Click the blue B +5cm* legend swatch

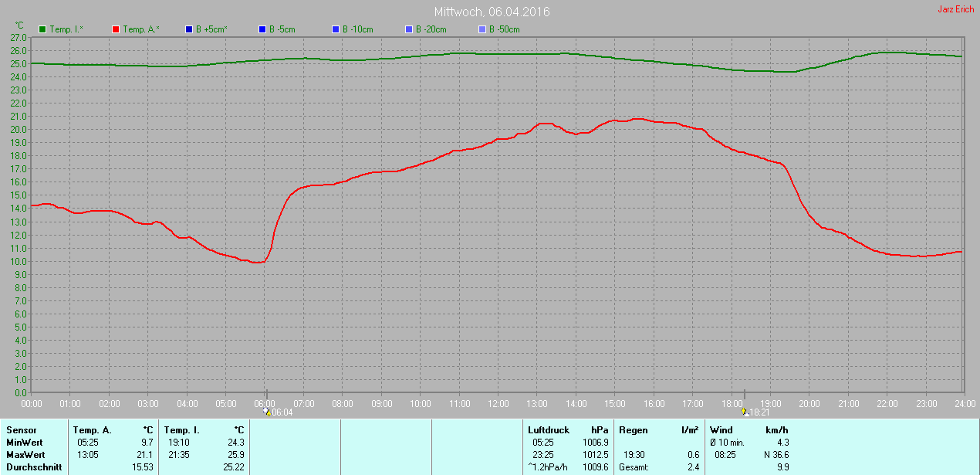pos(189,29)
